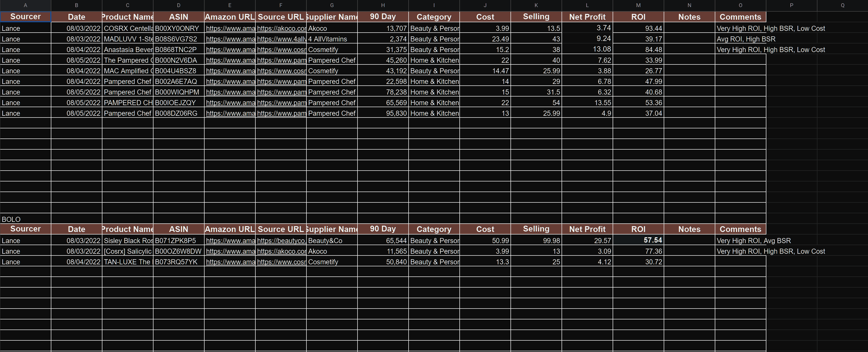Open Pampered Chef source URL for B008DZ06RG
Image resolution: width=868 pixels, height=352 pixels.
(x=281, y=113)
